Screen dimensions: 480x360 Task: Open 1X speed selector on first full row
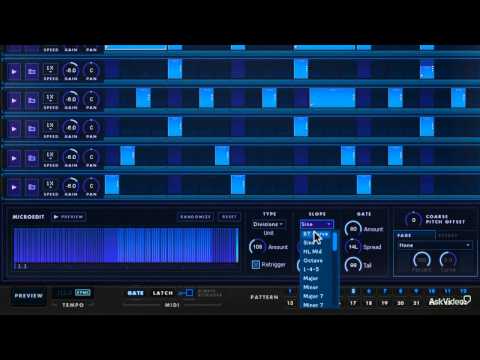click(x=50, y=70)
